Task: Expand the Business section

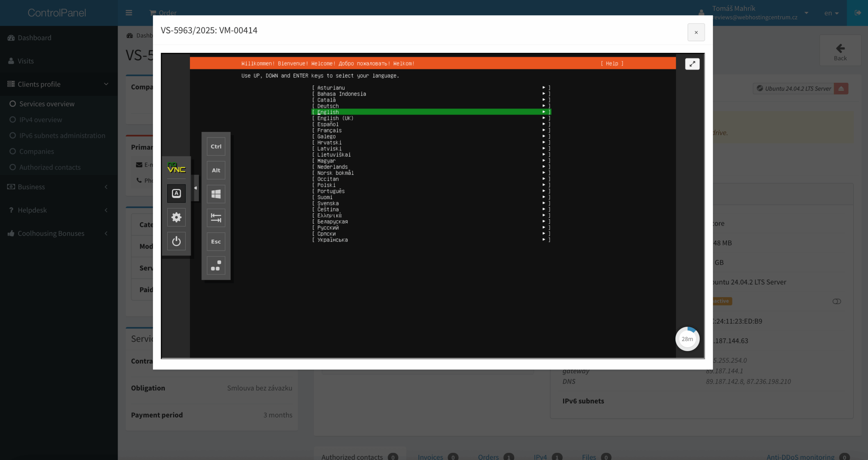Action: 31,187
